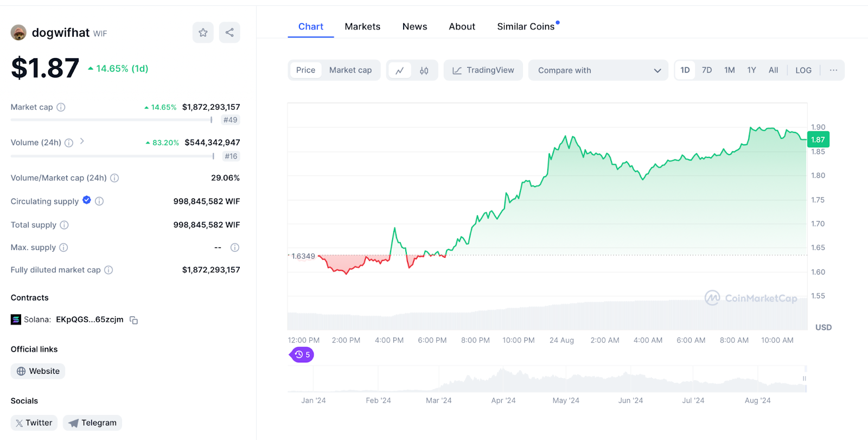Click the 29.06% Volume/Market cap value
868x440 pixels.
(225, 178)
